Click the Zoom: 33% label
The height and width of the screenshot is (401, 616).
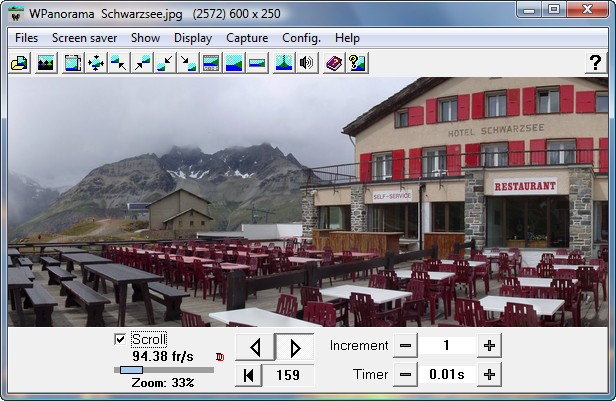pyautogui.click(x=163, y=383)
